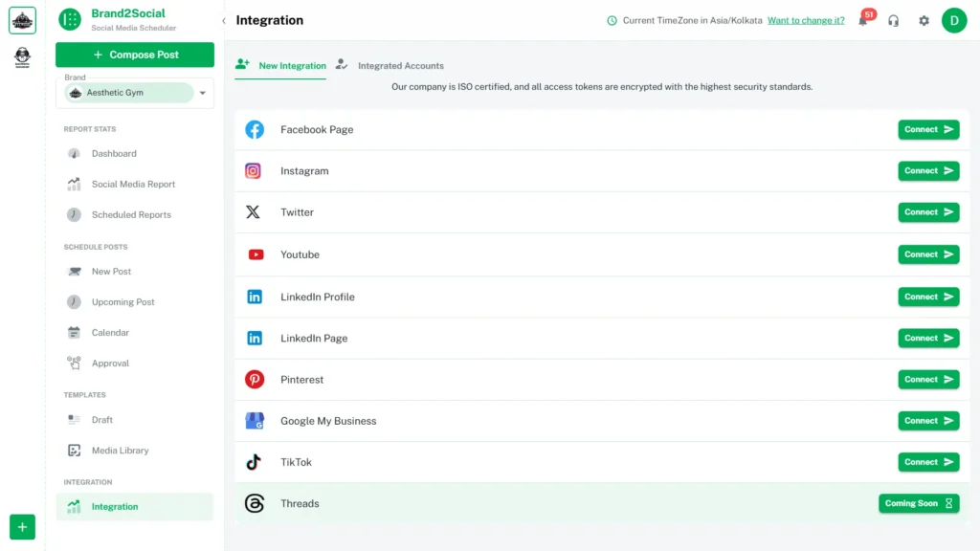Connect LinkedIn Profile

(928, 297)
